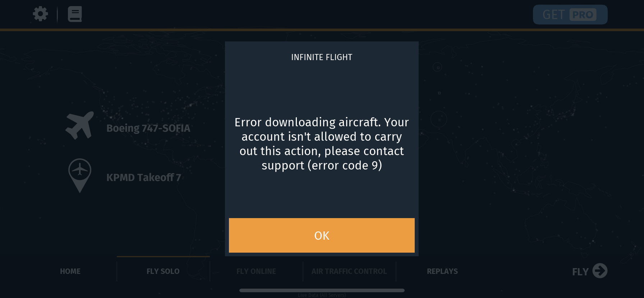Dismiss the error with the OK button
Screen dimensions: 644x298
(x=322, y=235)
